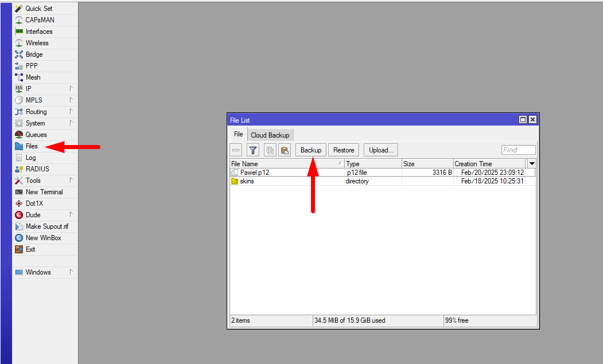Screen dimensions: 603x364
Task: Open the PPP icon in sidebar
Action: (19, 66)
